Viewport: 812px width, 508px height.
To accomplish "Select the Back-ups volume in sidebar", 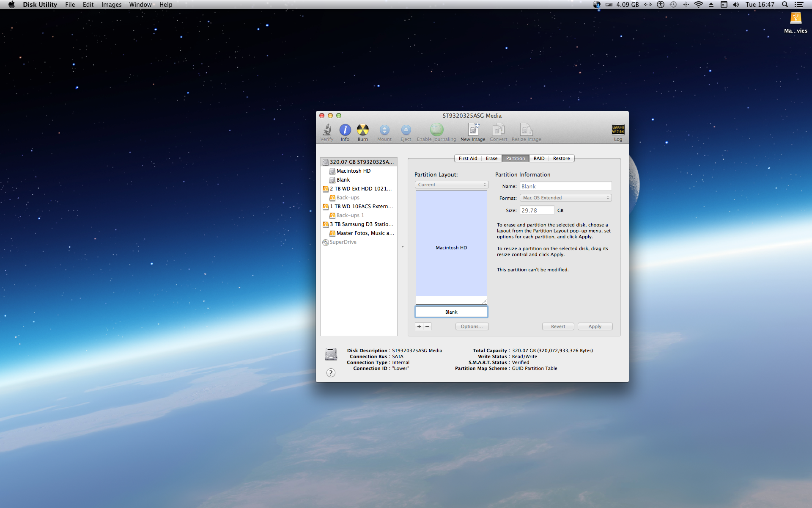I will [x=359, y=198].
